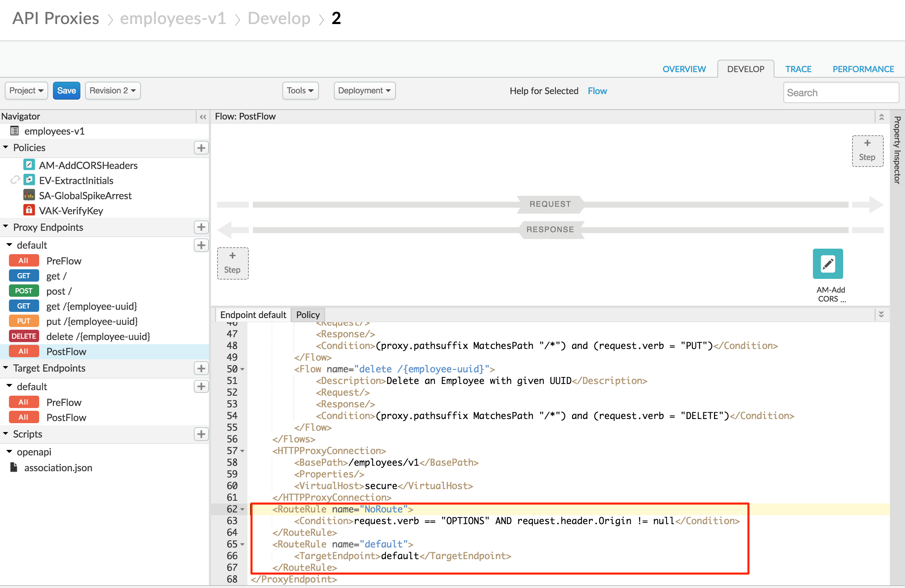Add a request Step in flow

[x=867, y=151]
